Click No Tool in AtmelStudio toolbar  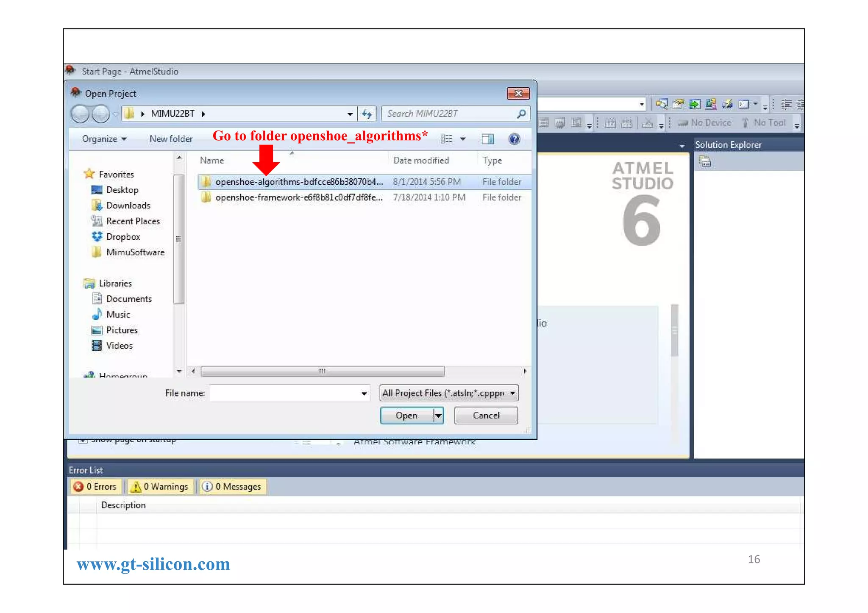click(x=764, y=123)
